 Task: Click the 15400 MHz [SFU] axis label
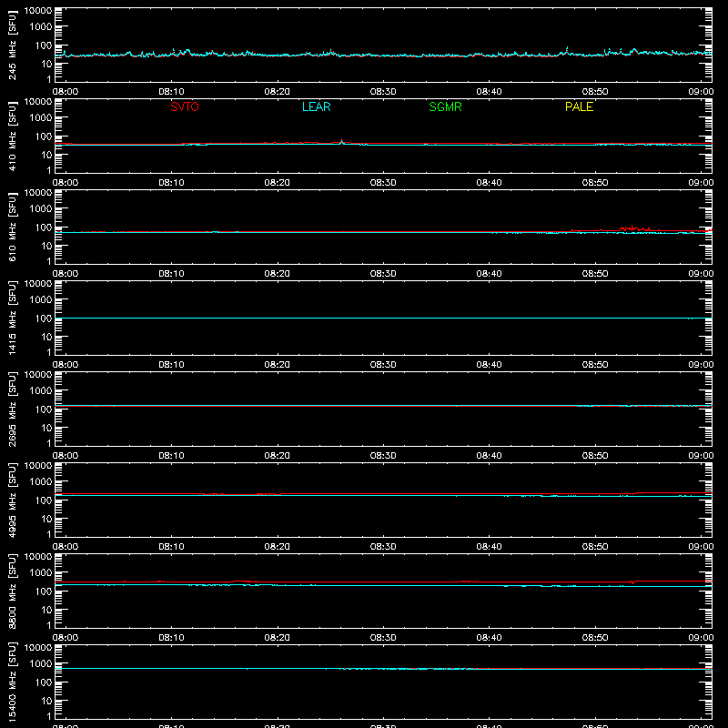coord(12,682)
